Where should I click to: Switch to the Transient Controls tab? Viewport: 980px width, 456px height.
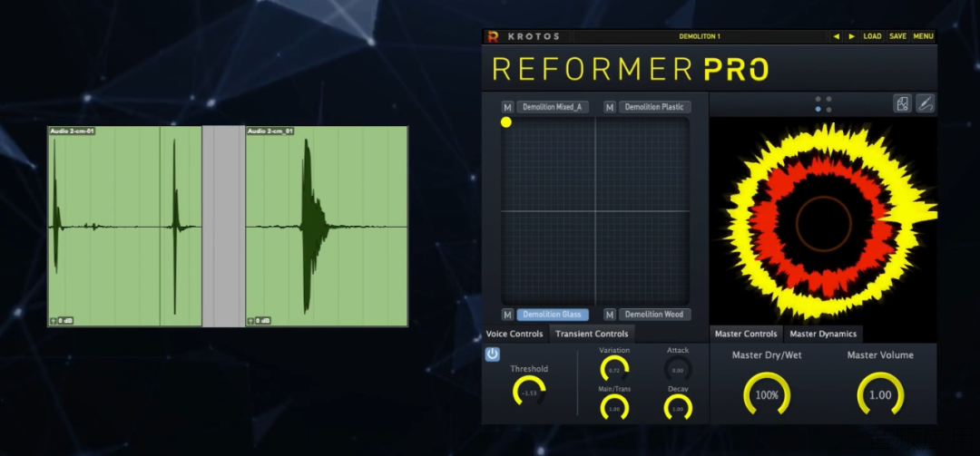[592, 335]
